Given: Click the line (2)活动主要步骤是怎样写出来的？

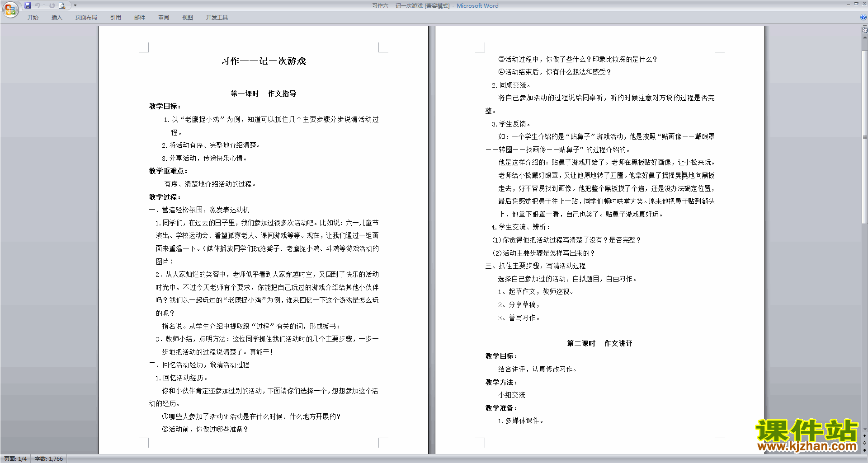Looking at the screenshot, I should 543,253.
